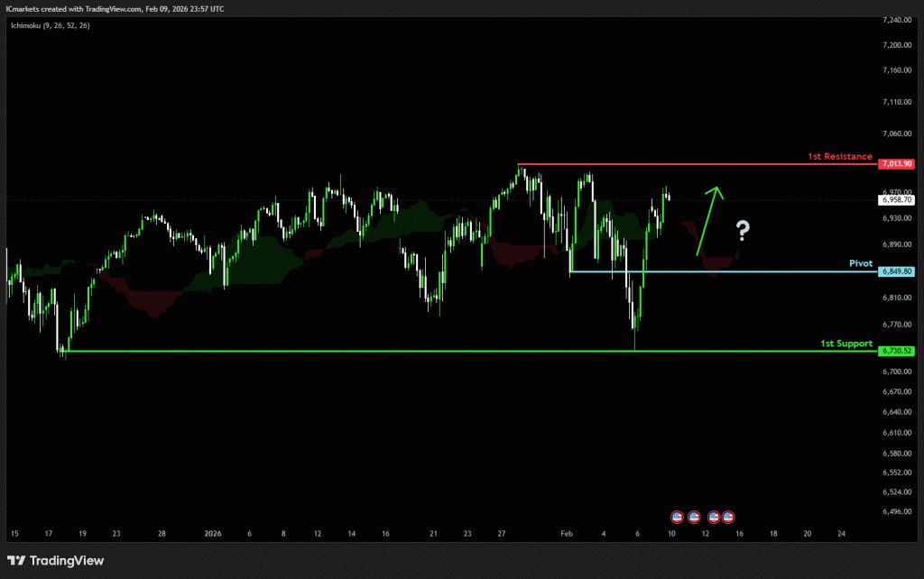Viewport: 924px width, 579px height.
Task: Click the blue 6,849.80 pivot price tag
Action: coord(896,271)
